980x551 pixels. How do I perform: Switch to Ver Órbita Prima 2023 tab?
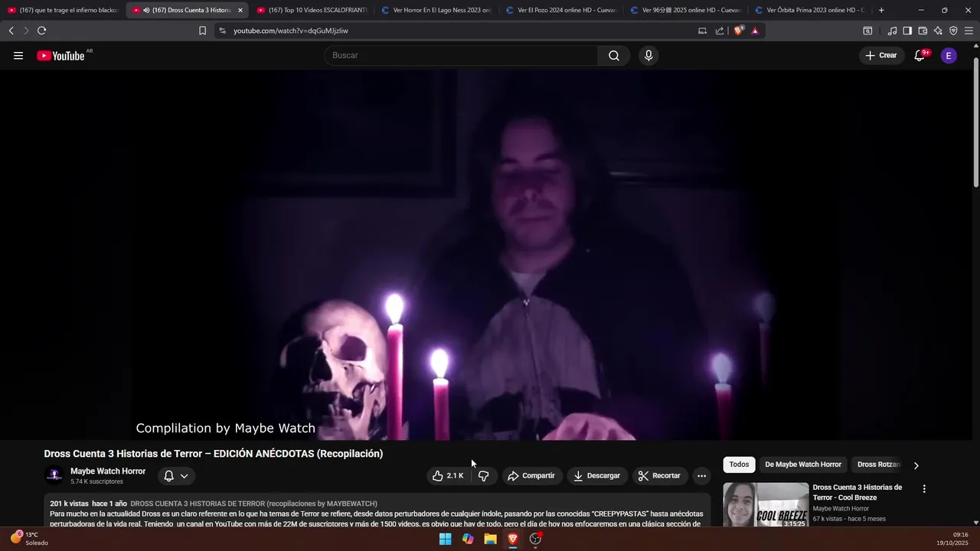[810, 10]
